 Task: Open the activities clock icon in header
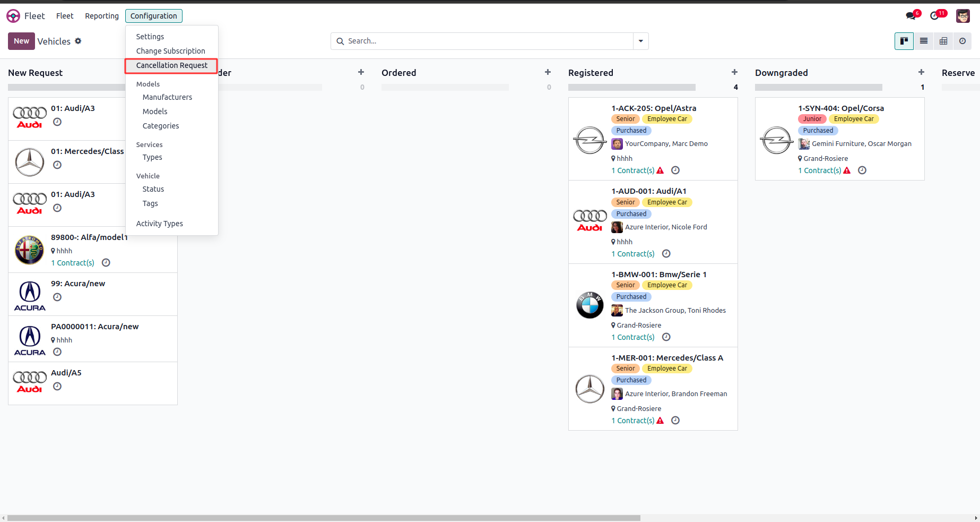click(935, 16)
